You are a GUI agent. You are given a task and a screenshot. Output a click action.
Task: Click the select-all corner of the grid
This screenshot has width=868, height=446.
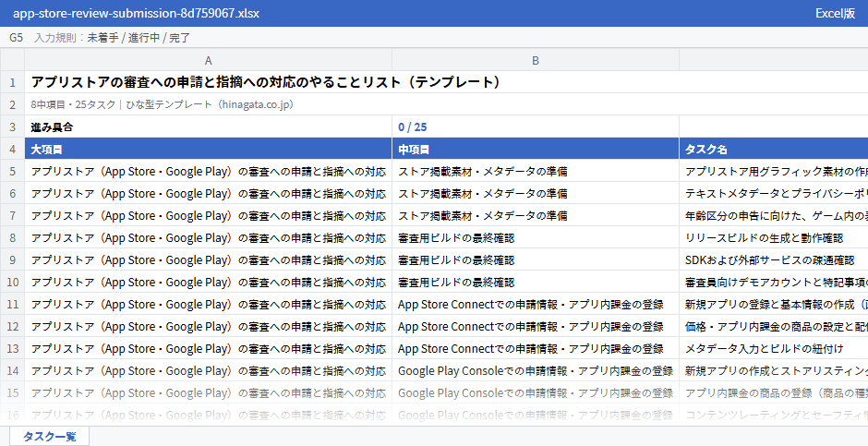[12, 60]
